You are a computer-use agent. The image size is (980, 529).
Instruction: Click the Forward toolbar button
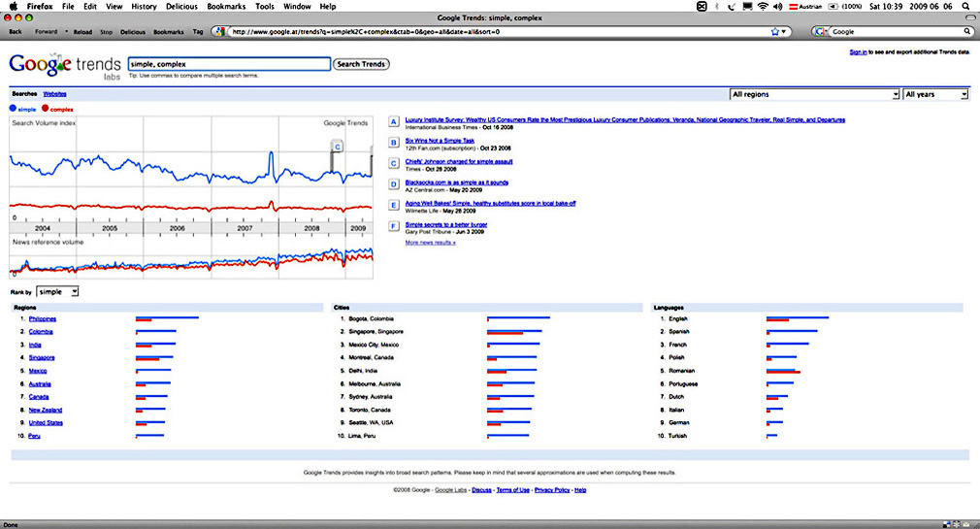tap(47, 31)
